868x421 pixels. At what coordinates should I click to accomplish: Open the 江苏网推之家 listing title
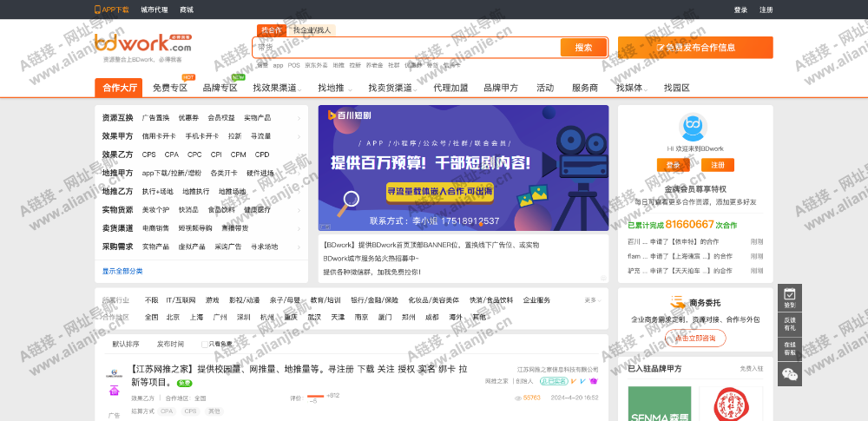[x=299, y=375]
